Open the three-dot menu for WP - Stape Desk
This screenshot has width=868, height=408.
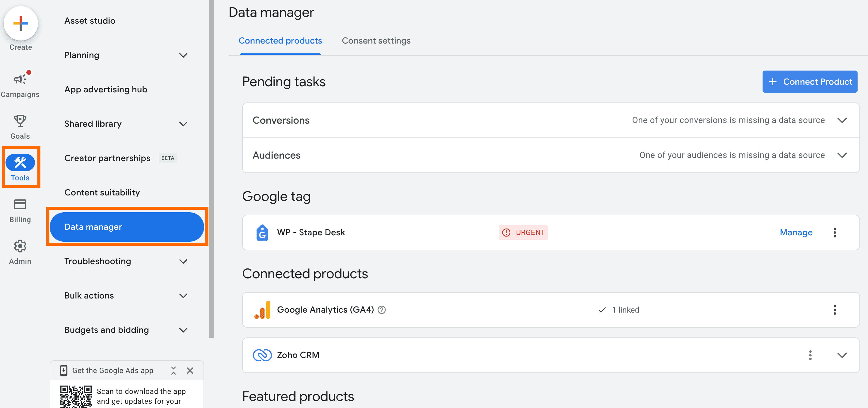[x=835, y=232]
